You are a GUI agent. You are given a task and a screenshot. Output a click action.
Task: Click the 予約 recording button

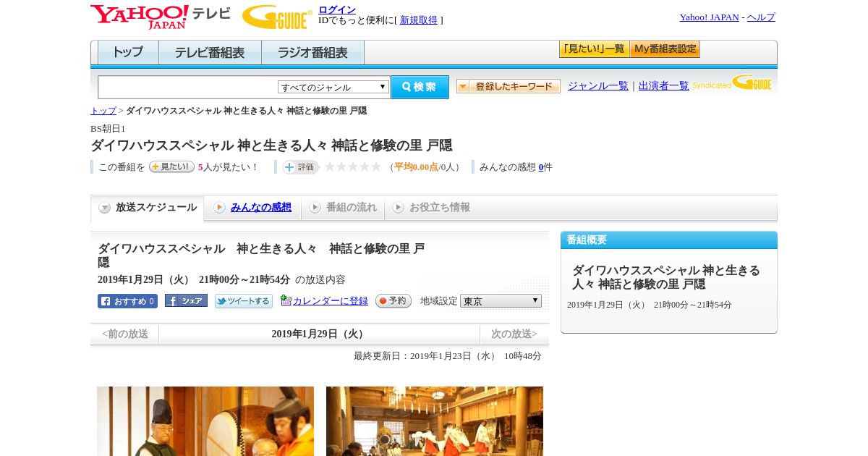click(393, 300)
